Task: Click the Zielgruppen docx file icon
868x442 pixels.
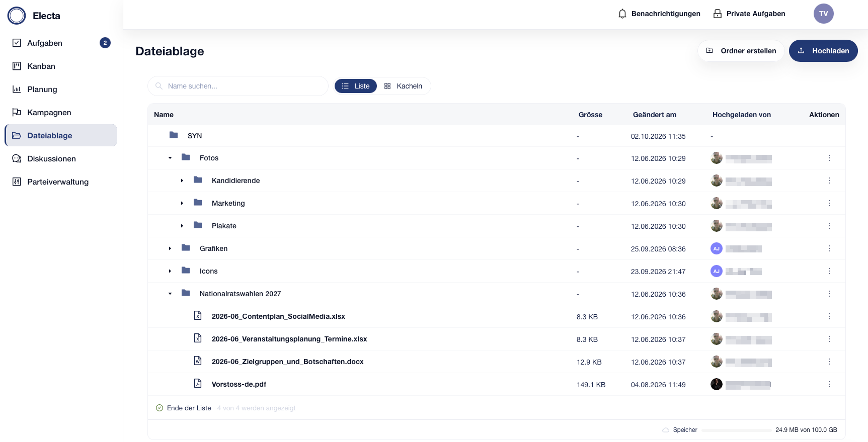Action: [198, 361]
